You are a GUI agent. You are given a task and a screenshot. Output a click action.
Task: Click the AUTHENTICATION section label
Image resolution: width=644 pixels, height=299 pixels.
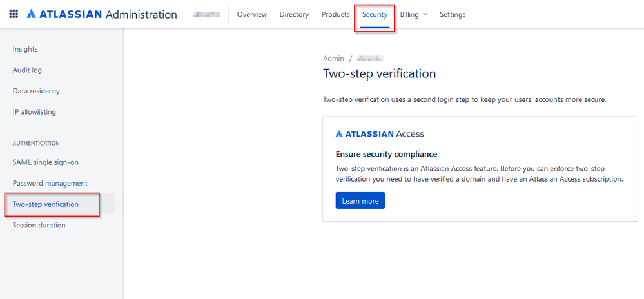36,143
